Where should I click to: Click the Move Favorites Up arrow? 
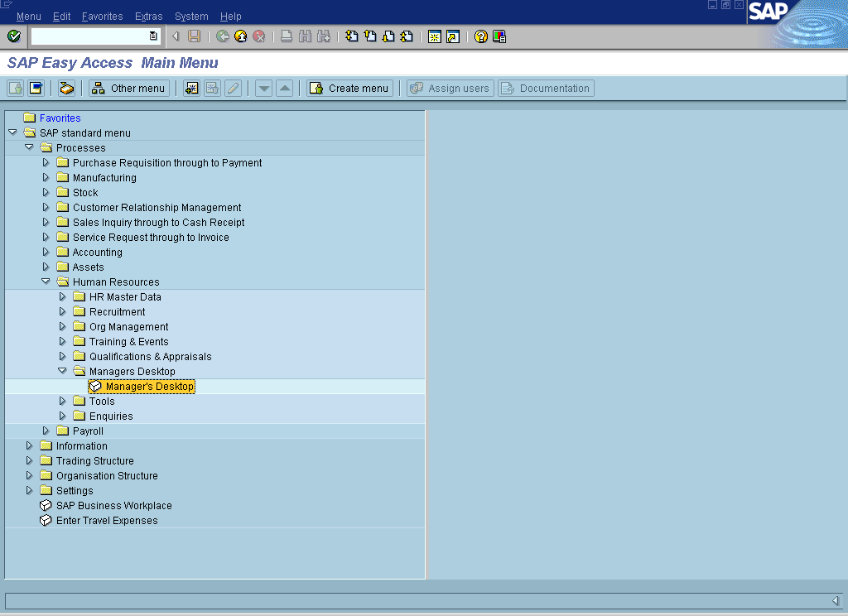tap(285, 88)
